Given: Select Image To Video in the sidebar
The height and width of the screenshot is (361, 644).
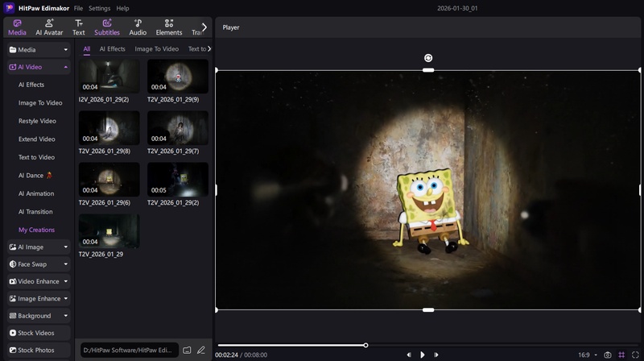Looking at the screenshot, I should [40, 103].
